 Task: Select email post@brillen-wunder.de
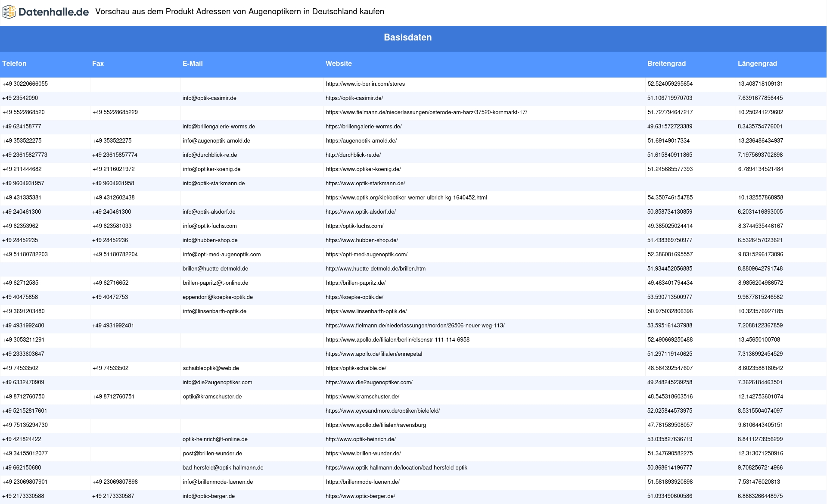click(x=212, y=454)
